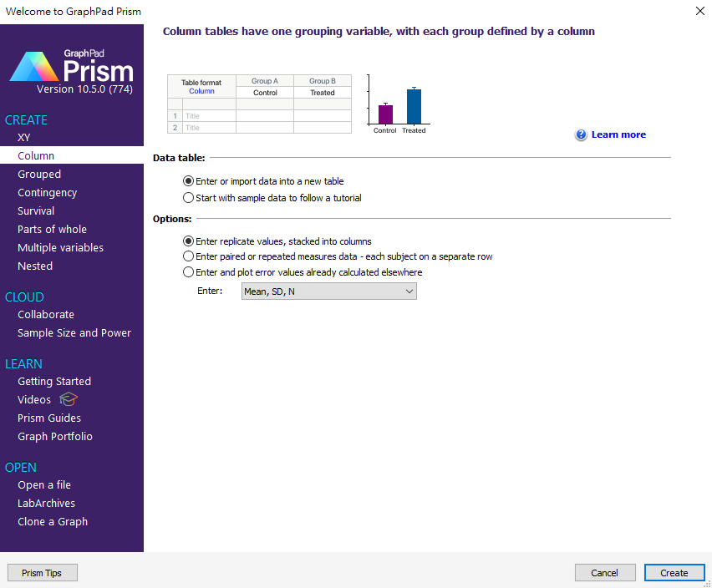Click the blue help question mark icon

[x=581, y=134]
